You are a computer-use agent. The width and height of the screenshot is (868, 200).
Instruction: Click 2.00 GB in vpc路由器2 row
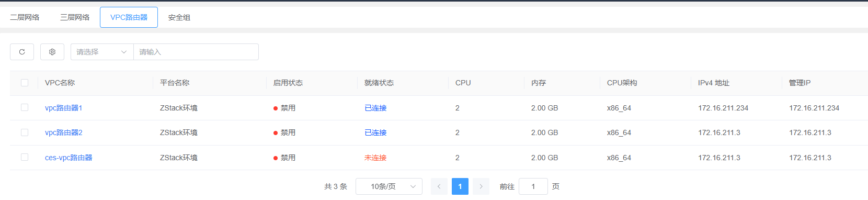click(x=545, y=132)
